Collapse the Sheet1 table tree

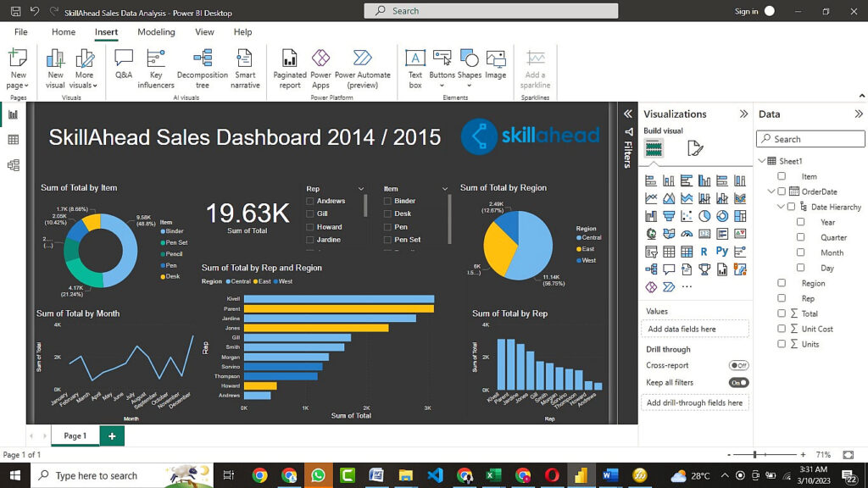[x=762, y=161]
